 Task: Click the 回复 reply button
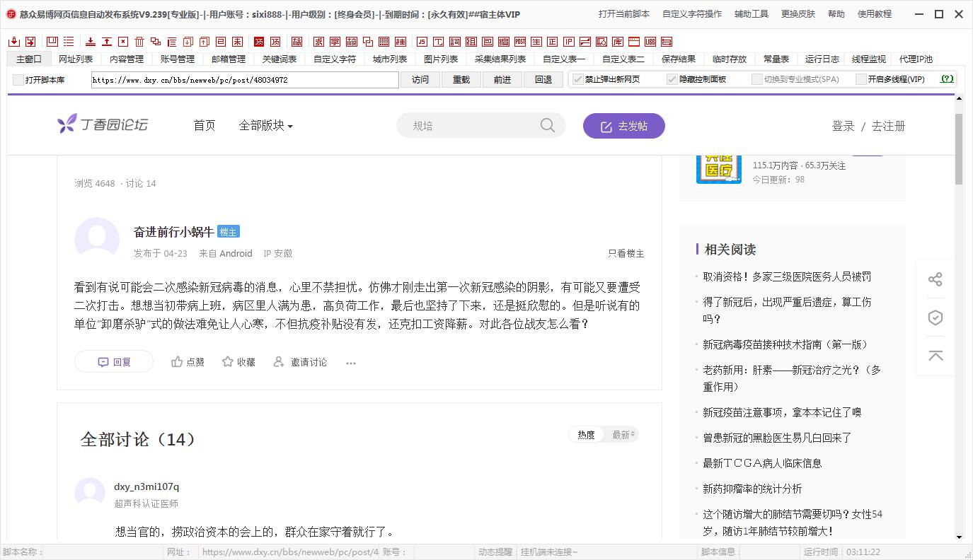click(114, 362)
